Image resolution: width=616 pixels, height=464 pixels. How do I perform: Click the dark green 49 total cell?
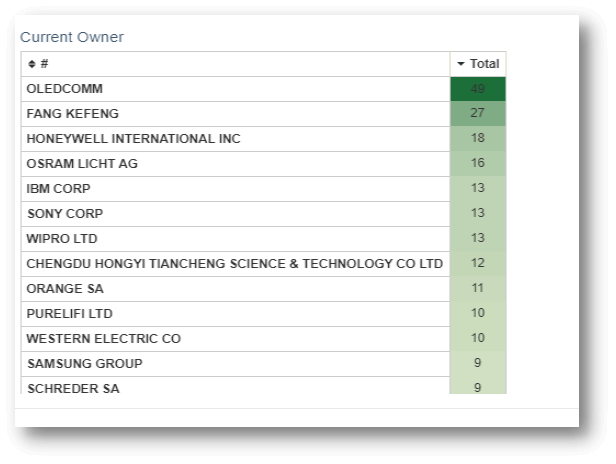[478, 89]
